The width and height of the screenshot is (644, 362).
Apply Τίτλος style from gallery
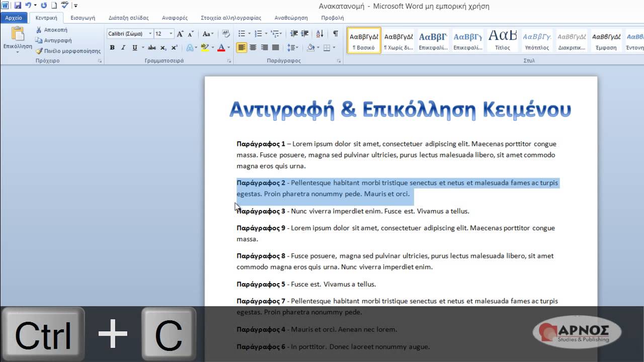(503, 40)
